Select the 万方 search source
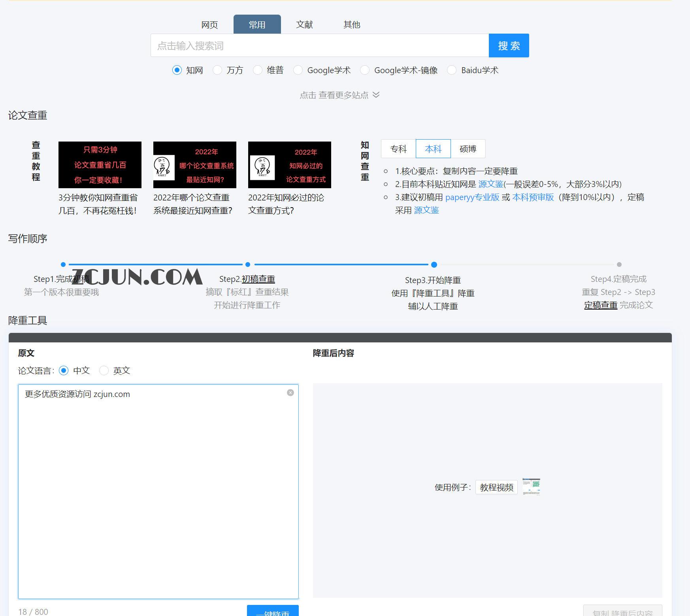This screenshot has width=690, height=616. 217,70
